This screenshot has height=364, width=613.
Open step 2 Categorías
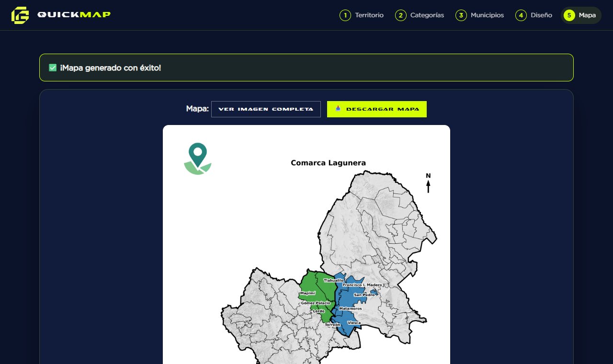pos(420,15)
